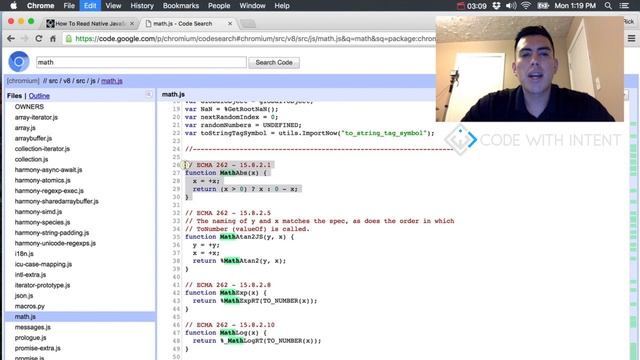The image size is (640, 360).
Task: Open collection.js in the file list
Action: (31, 159)
